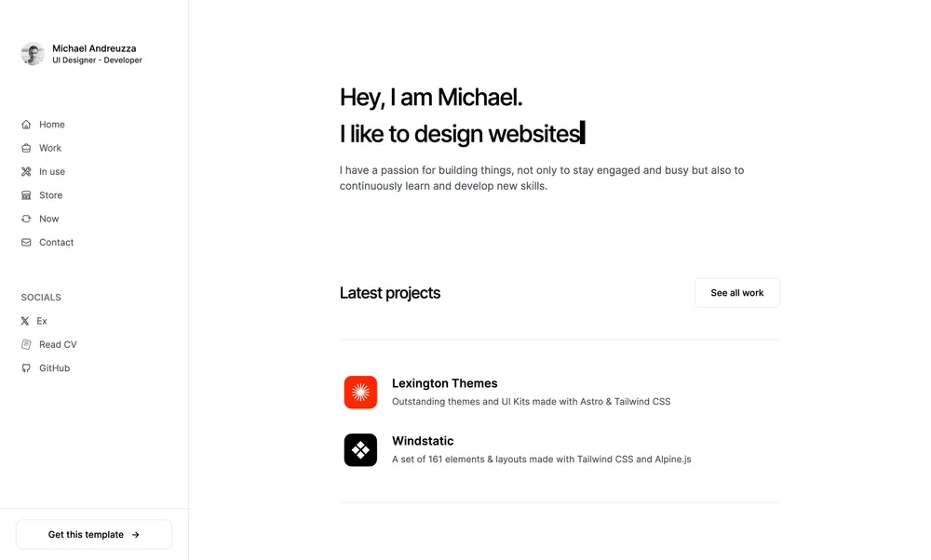Click the GitHub logo in the sidebar
The image size is (931, 560).
pyautogui.click(x=25, y=367)
